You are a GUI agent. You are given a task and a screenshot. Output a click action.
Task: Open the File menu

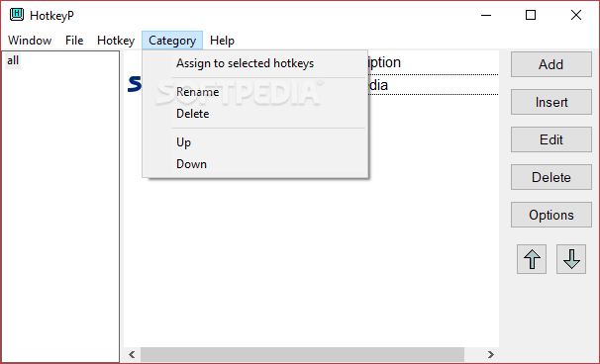point(74,41)
